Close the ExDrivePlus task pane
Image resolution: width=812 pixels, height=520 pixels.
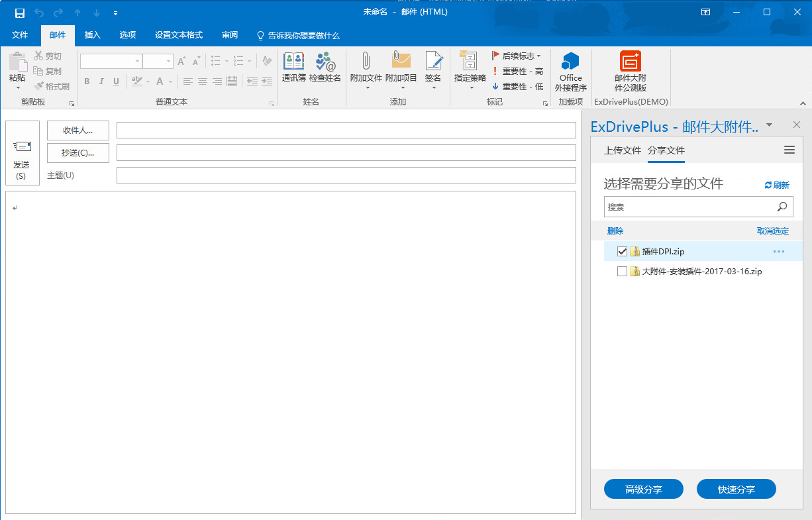tap(797, 125)
